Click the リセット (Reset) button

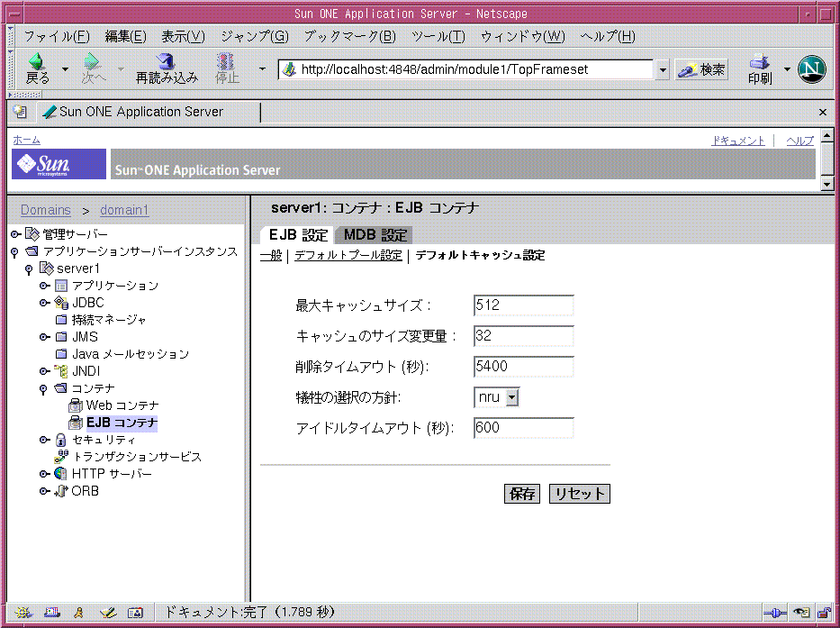pos(580,494)
